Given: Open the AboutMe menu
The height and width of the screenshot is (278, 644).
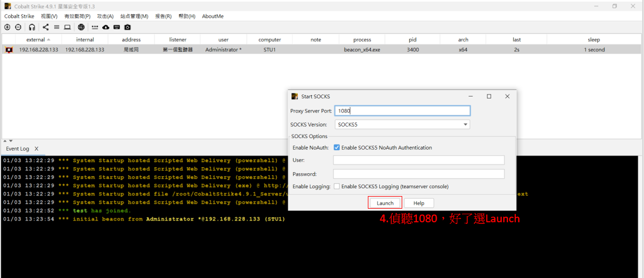Looking at the screenshot, I should click(x=213, y=16).
